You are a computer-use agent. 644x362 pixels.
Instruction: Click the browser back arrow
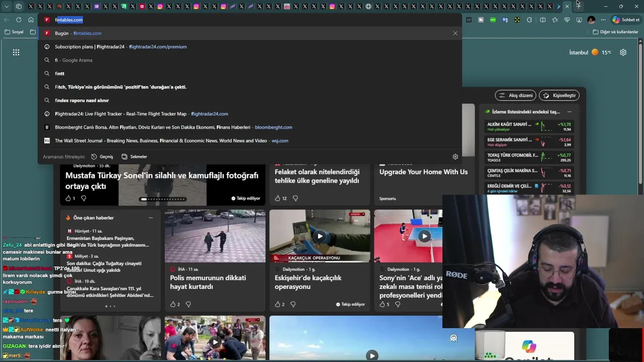pyautogui.click(x=7, y=20)
